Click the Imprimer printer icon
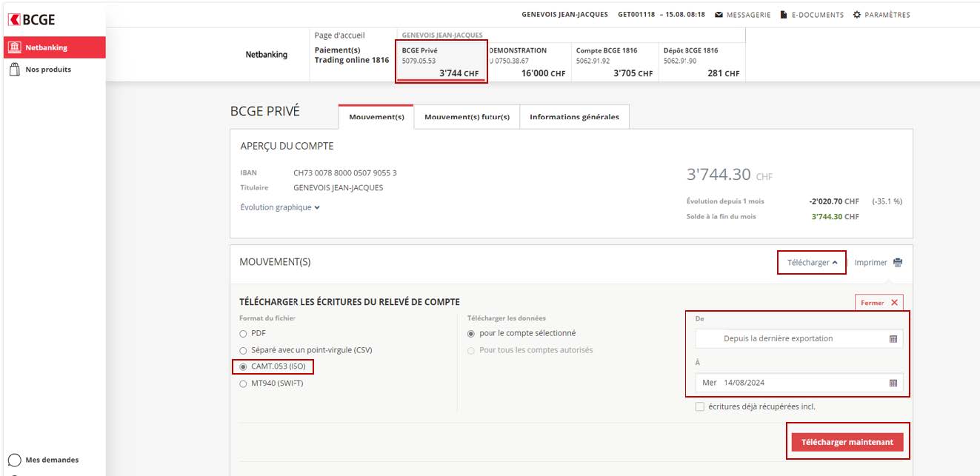 click(898, 263)
